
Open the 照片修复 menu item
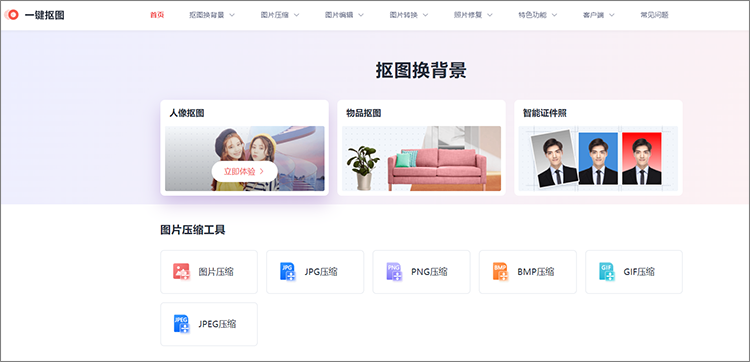(x=468, y=15)
